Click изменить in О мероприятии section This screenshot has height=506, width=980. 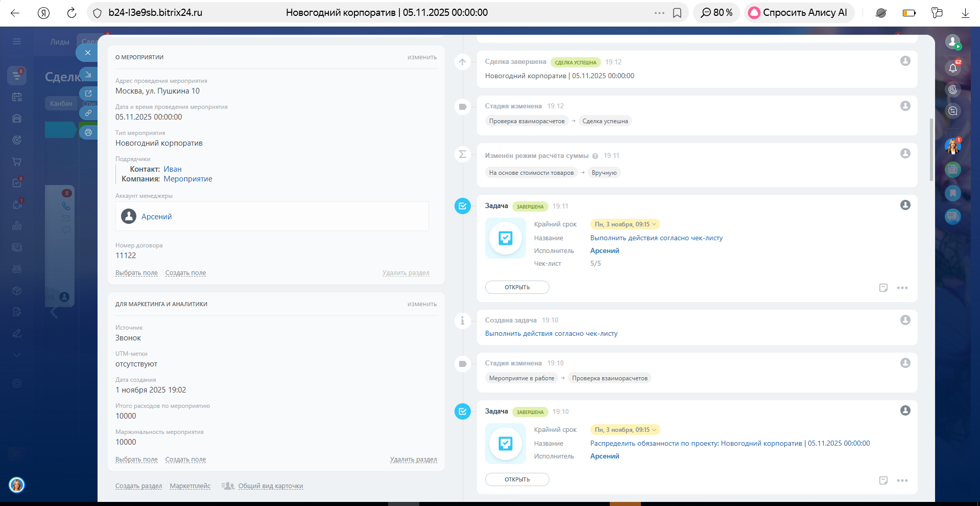422,57
